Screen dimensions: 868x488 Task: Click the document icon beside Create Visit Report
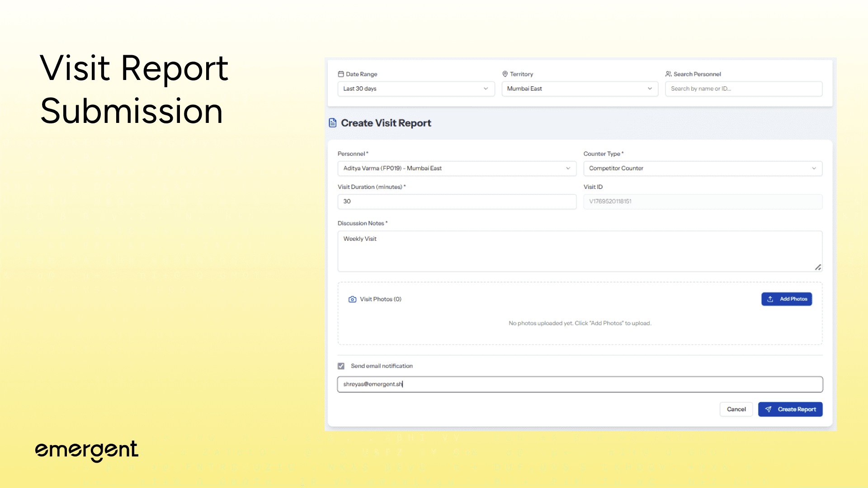pos(333,123)
